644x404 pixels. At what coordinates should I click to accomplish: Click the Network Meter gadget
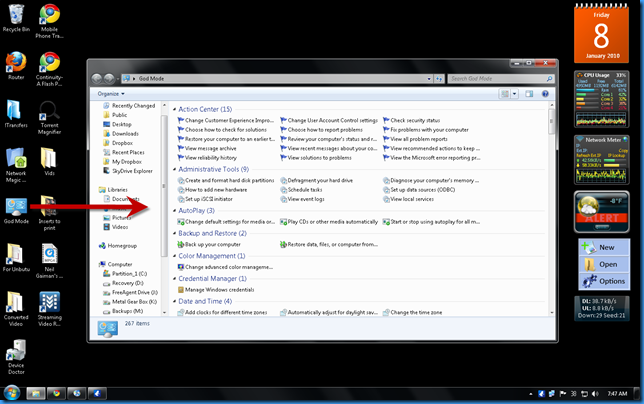[x=601, y=160]
